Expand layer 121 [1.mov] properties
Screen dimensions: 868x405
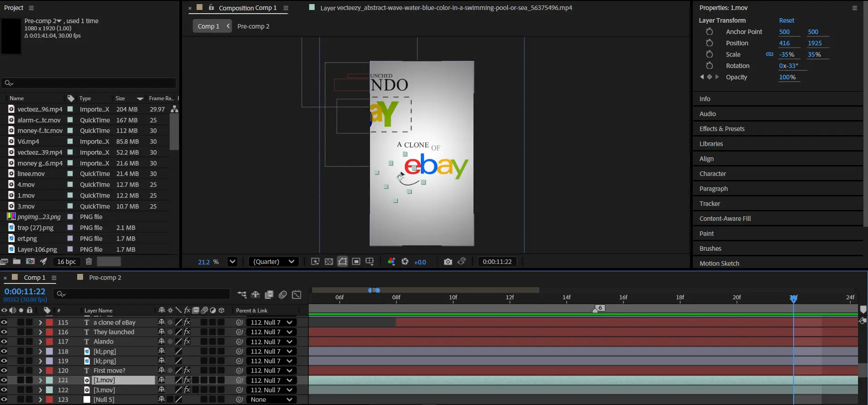(x=40, y=381)
